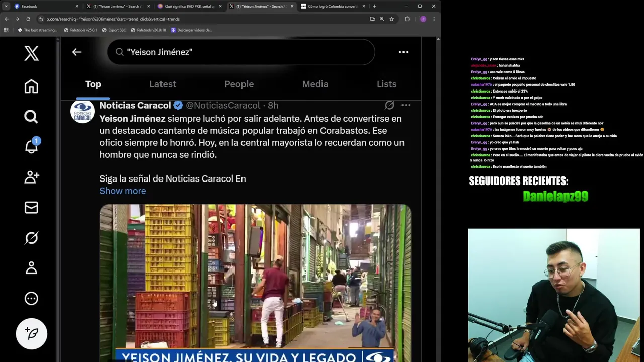Expand the post with Show more
Image resolution: width=644 pixels, height=362 pixels.
point(123,191)
